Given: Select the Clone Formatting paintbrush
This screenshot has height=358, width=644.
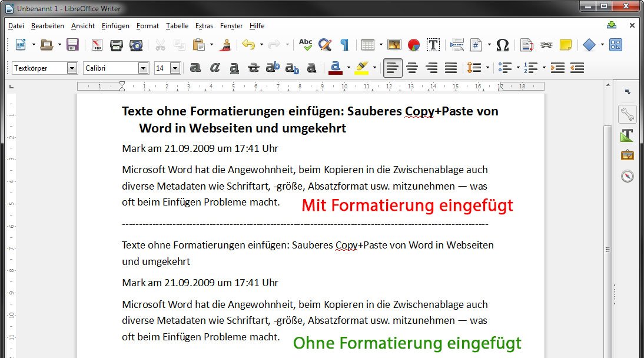Looking at the screenshot, I should click(x=226, y=44).
